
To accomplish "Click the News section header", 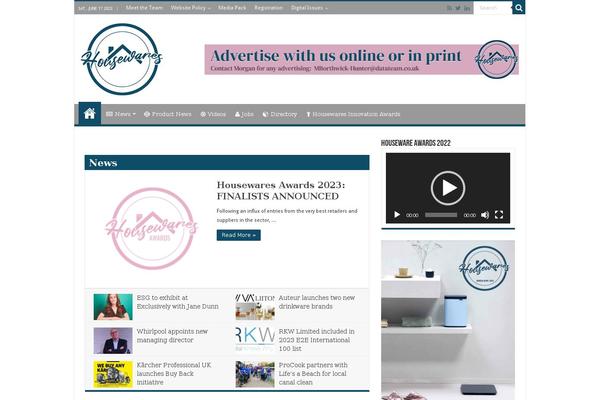I will click(227, 163).
